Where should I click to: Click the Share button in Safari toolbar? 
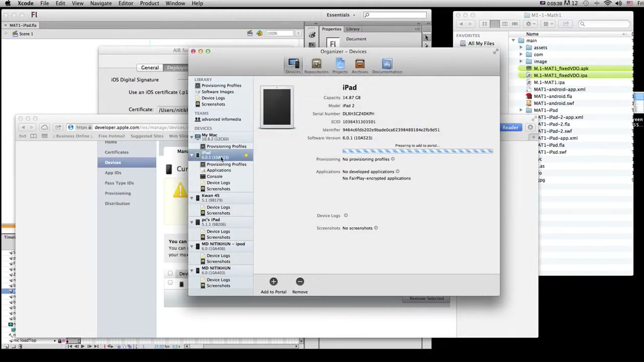click(x=58, y=127)
